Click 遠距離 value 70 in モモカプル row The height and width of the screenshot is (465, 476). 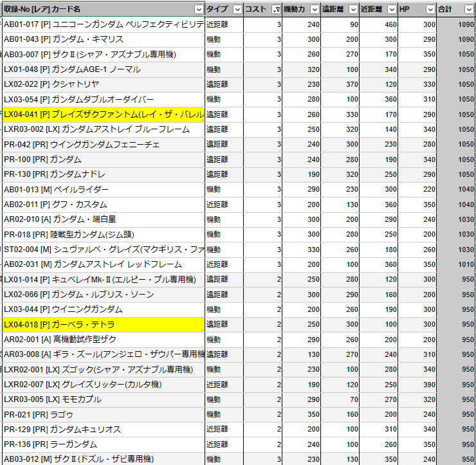(x=340, y=400)
